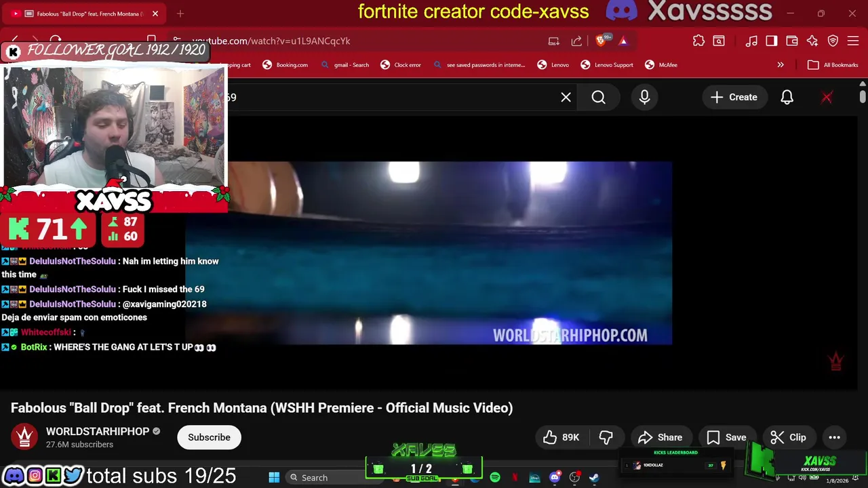Open more actions three-dot menu
The width and height of the screenshot is (868, 488).
point(834,437)
